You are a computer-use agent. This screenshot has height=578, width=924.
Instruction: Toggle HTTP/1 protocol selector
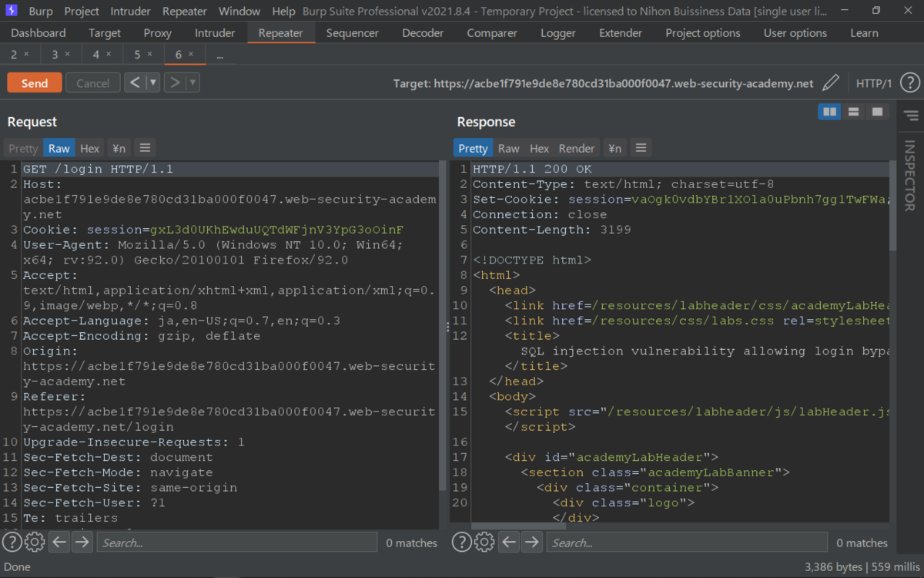(874, 83)
